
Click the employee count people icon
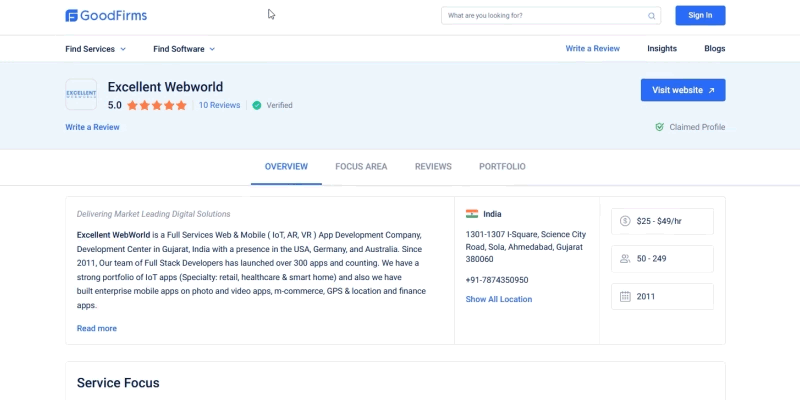point(625,259)
